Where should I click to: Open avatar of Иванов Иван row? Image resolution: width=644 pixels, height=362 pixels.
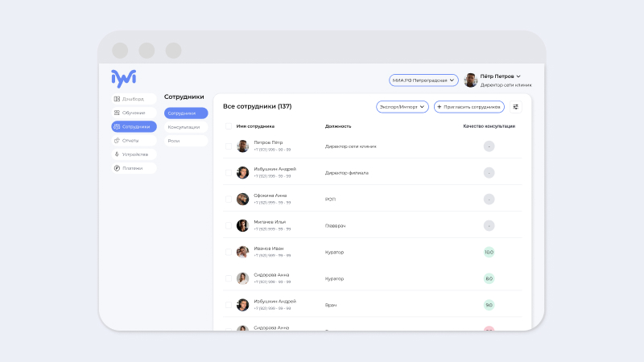pos(243,252)
